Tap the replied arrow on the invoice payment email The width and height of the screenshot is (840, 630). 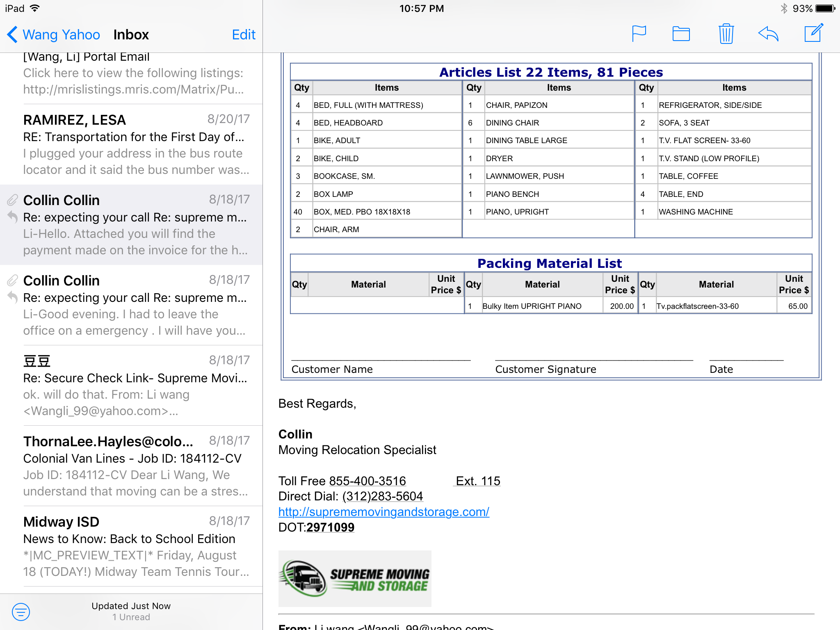click(x=13, y=217)
